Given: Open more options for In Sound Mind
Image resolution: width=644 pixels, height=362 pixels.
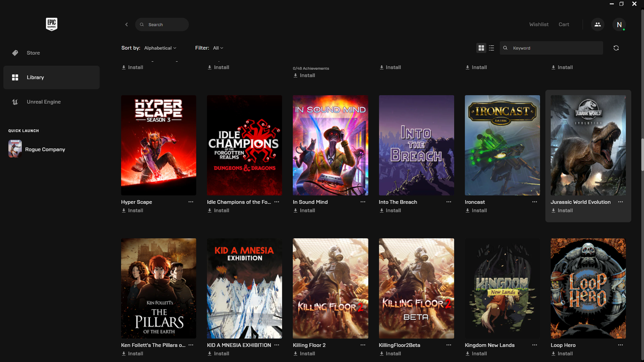Looking at the screenshot, I should click(x=363, y=202).
